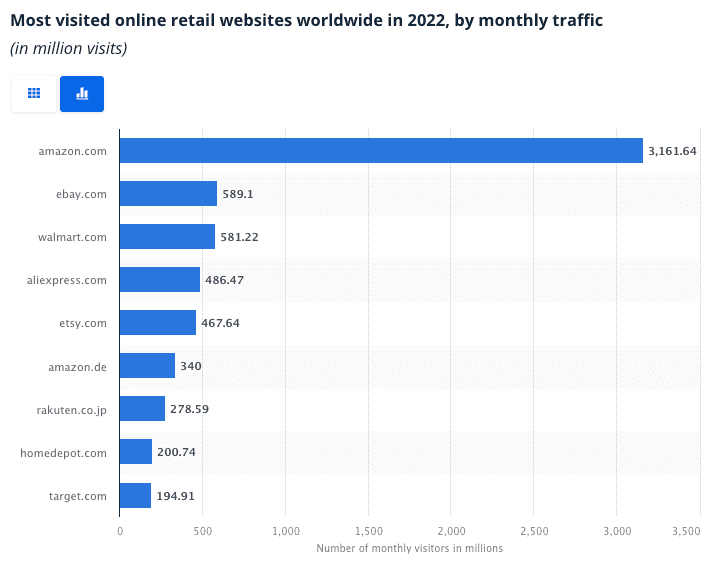Click the 3,500 tick on the x-axis

(x=687, y=531)
